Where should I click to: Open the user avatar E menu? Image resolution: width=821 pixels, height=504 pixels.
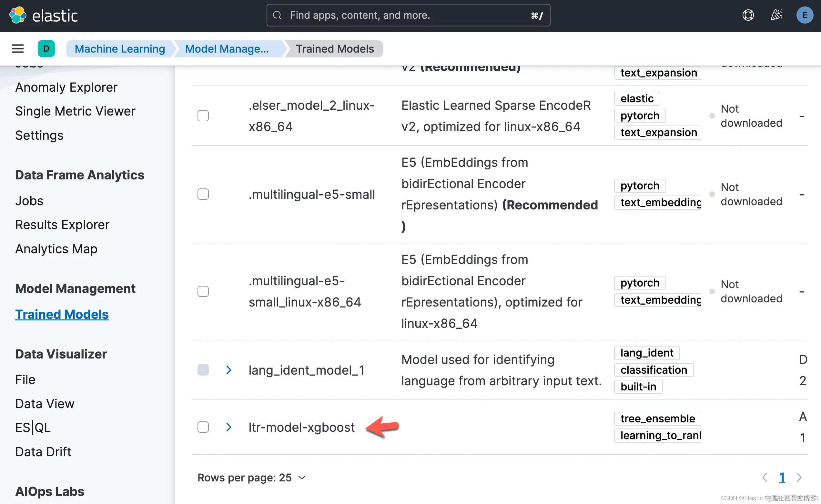(x=804, y=15)
